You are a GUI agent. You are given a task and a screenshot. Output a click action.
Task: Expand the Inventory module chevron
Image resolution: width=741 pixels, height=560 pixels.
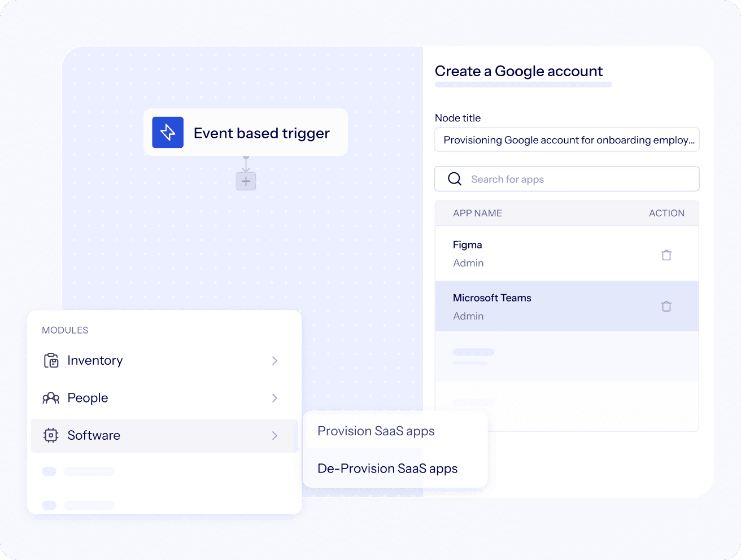[274, 361]
